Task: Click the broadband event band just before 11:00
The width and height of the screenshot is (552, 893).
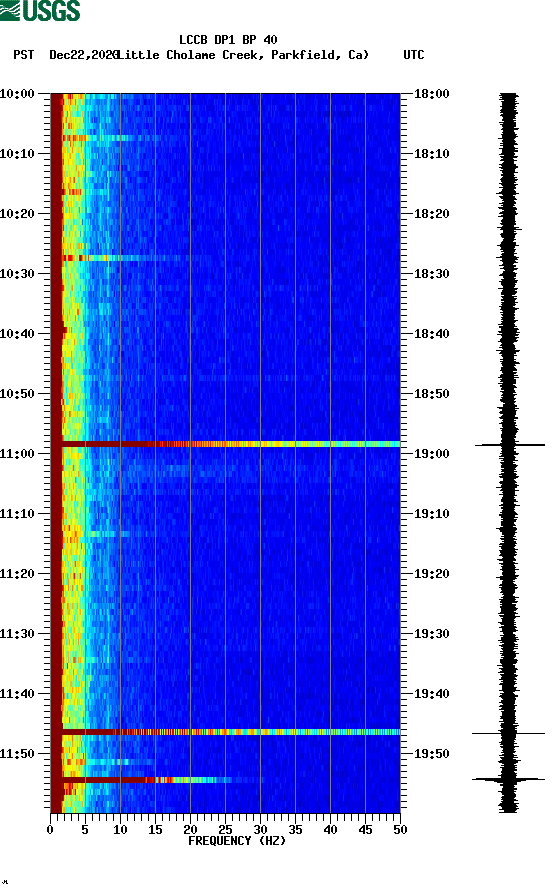Action: [x=226, y=444]
